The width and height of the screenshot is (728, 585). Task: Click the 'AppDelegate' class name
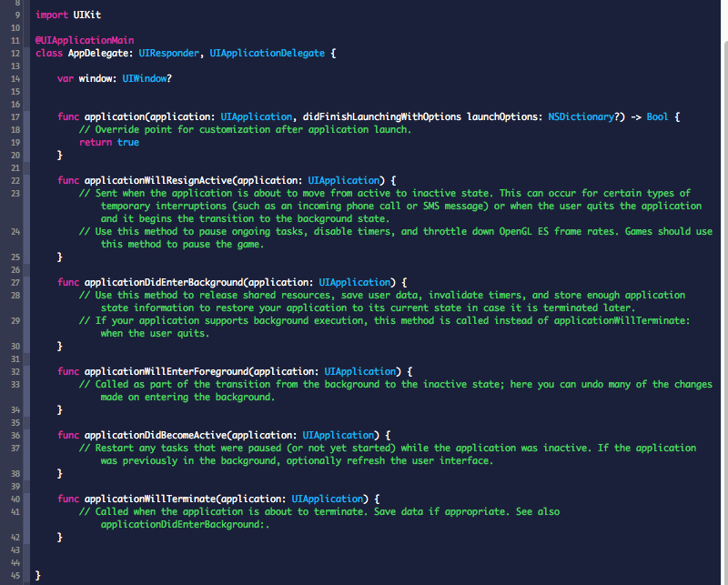tap(100, 53)
